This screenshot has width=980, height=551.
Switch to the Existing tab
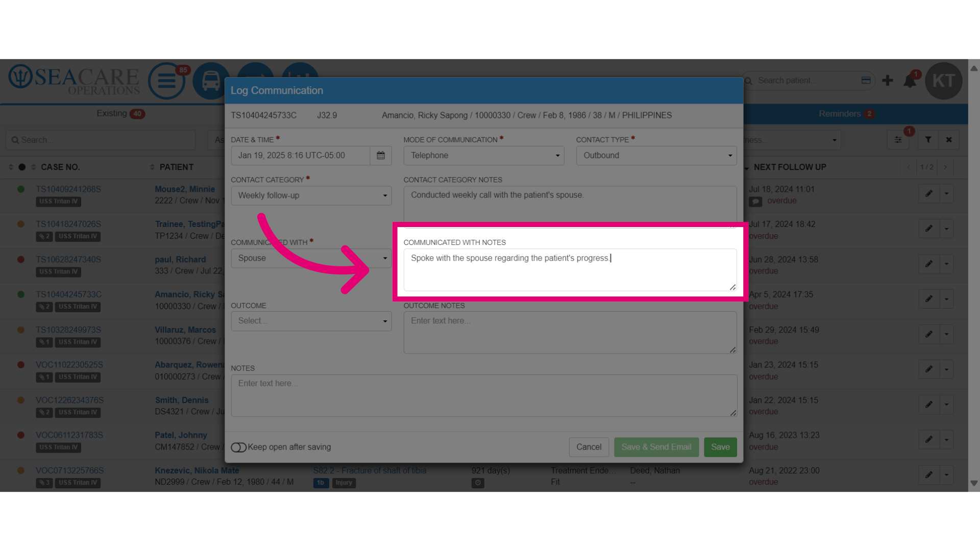[x=120, y=114]
